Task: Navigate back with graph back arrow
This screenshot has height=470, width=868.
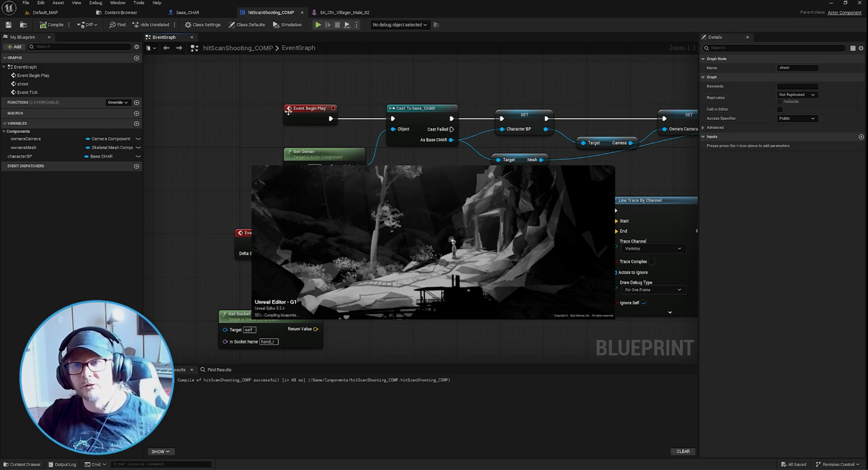Action: pos(166,48)
